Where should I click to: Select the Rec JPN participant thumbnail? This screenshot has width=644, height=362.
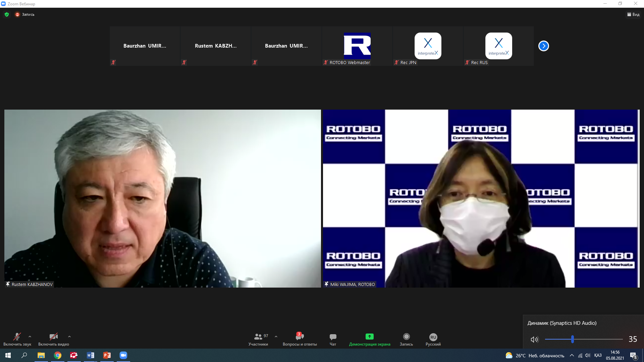click(428, 46)
